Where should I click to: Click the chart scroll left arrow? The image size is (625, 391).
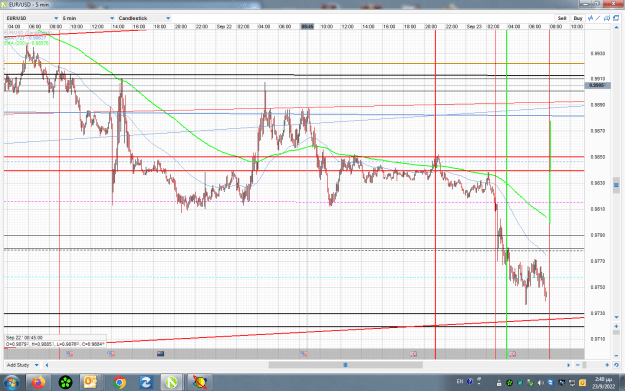[47, 365]
